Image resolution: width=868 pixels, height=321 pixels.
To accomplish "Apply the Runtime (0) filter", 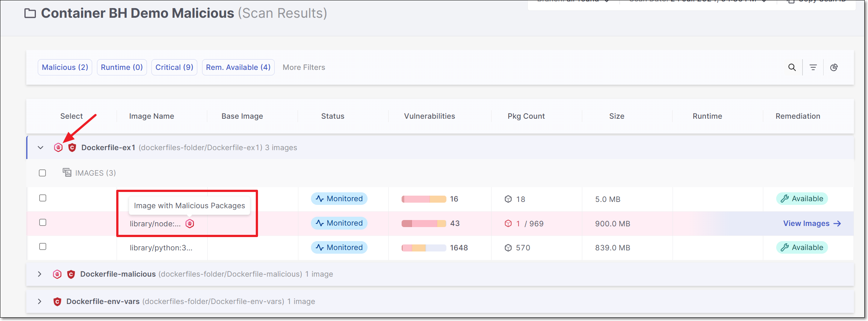I will (122, 67).
